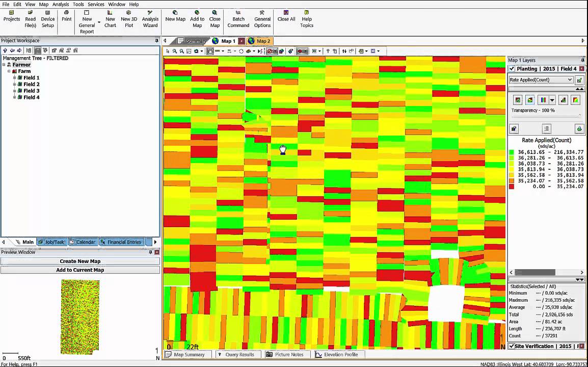The width and height of the screenshot is (588, 367).
Task: Click the Add to Current Map button
Action: click(80, 270)
